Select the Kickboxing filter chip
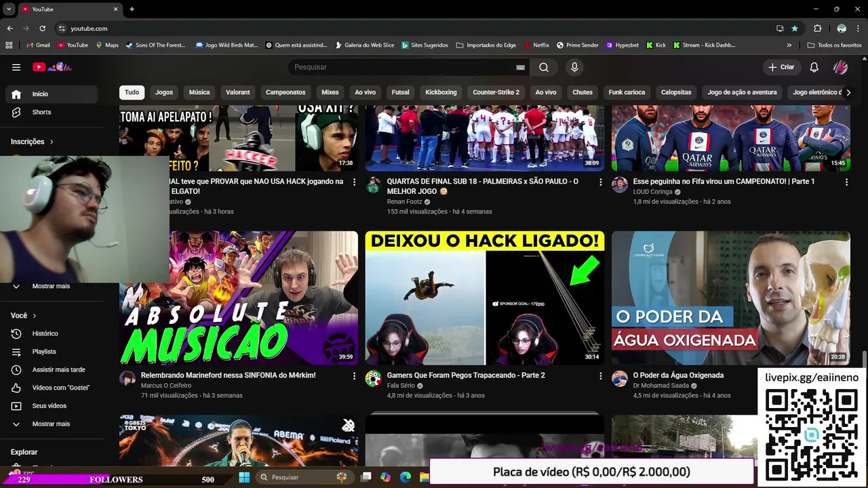 (441, 92)
